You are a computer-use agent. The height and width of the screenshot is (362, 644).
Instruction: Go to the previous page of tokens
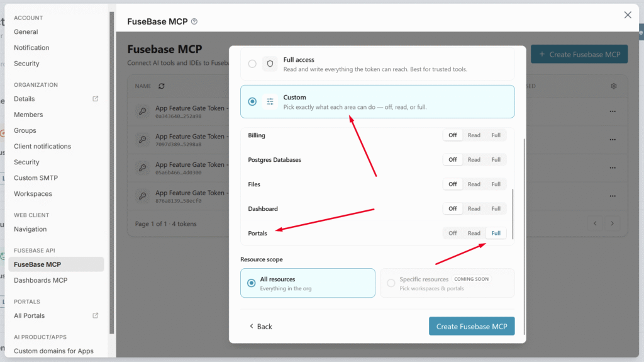pos(595,223)
